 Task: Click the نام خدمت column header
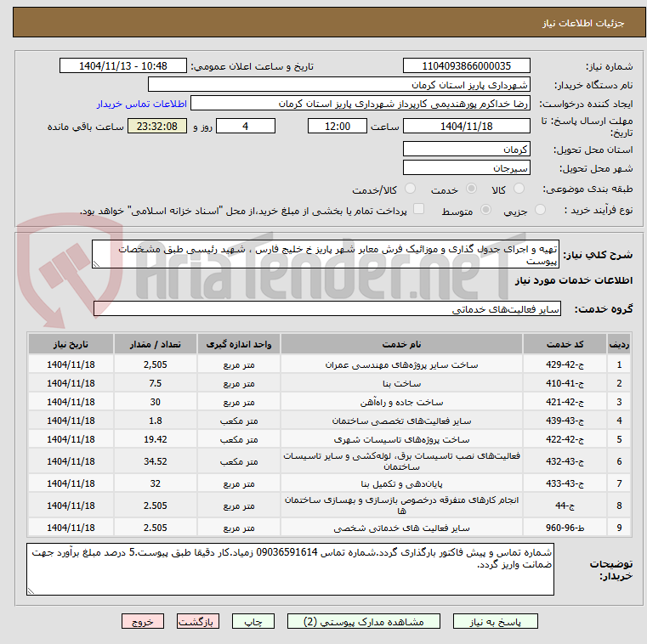tap(401, 344)
